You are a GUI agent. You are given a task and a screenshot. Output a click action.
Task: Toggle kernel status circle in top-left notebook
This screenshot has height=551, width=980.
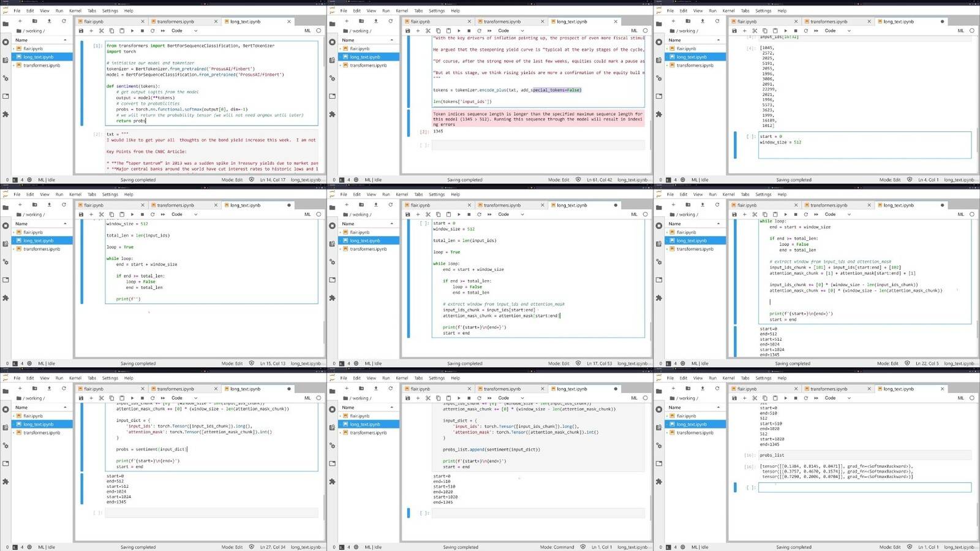point(318,31)
